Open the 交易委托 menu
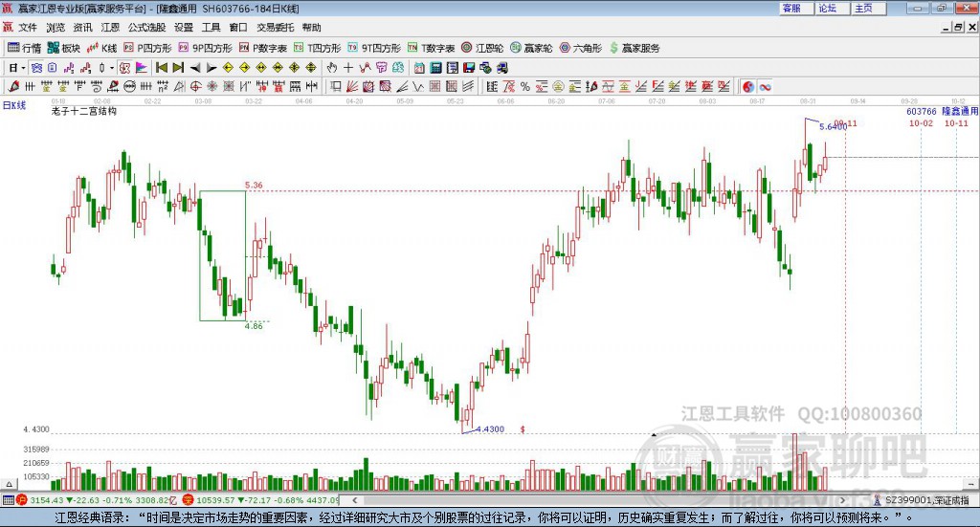 275,28
